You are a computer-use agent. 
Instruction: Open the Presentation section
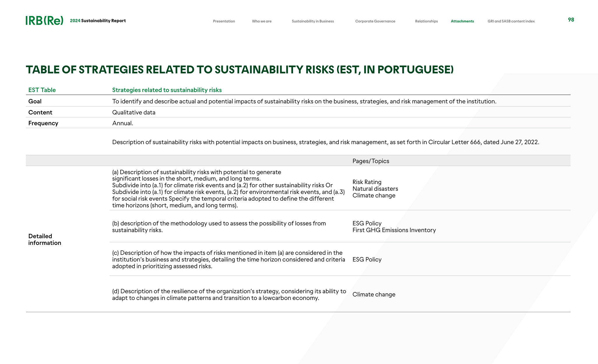[224, 21]
